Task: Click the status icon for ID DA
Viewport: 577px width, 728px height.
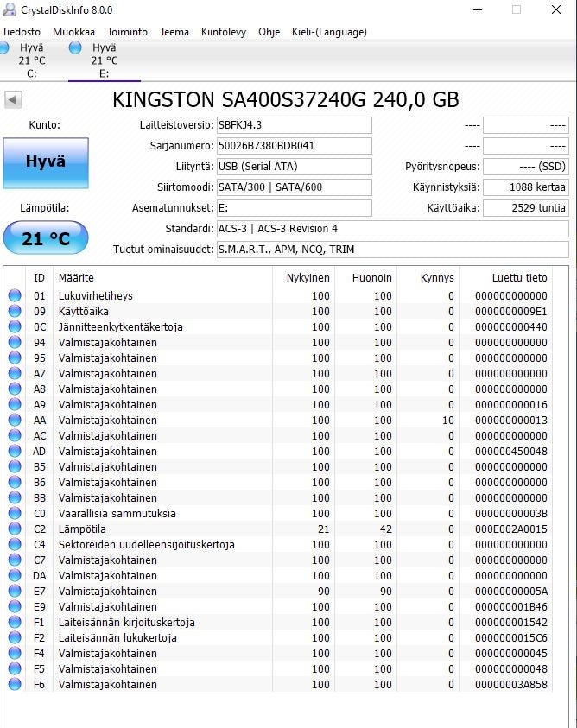Action: pos(15,575)
